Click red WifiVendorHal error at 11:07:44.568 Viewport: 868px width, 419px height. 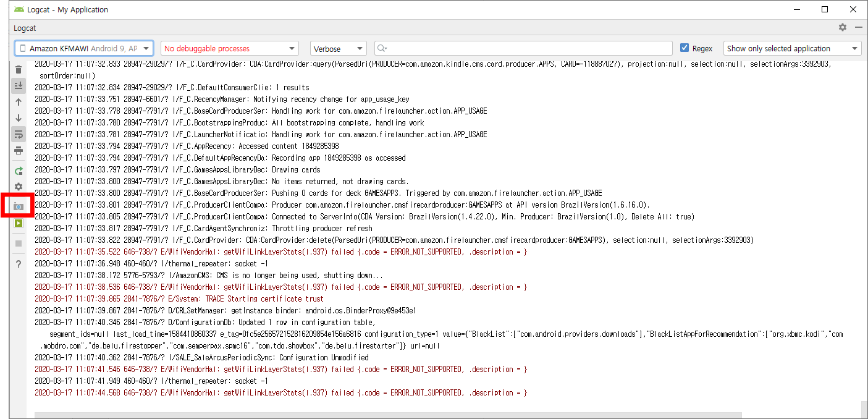280,392
